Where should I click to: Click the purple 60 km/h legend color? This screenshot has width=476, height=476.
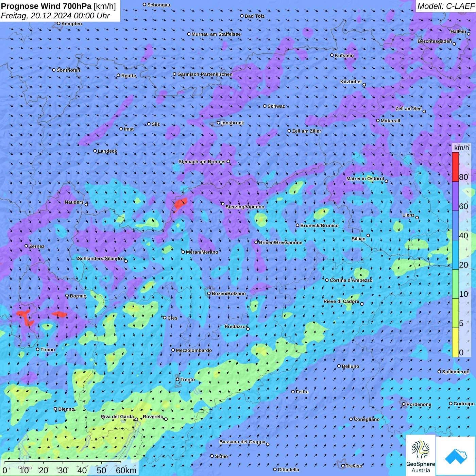(455, 196)
